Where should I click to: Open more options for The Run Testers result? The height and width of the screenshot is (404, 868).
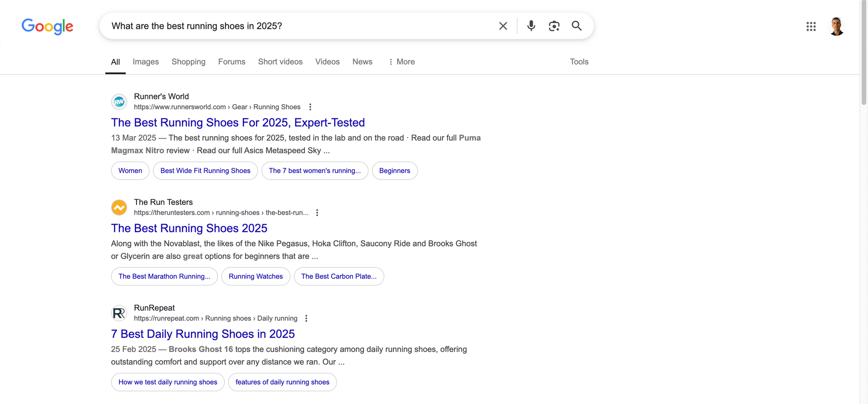coord(317,213)
